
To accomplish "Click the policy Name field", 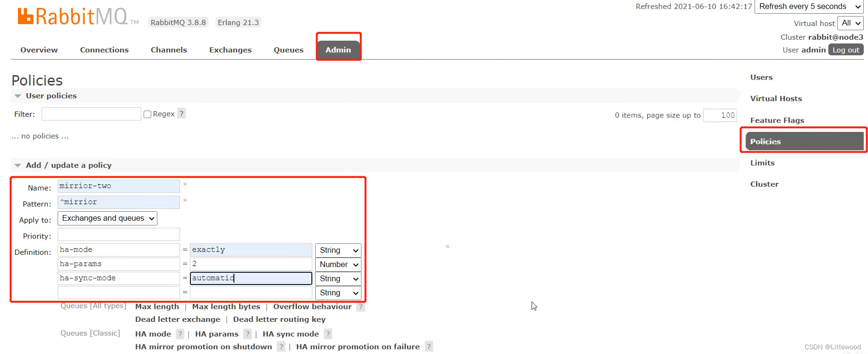I will (x=119, y=186).
